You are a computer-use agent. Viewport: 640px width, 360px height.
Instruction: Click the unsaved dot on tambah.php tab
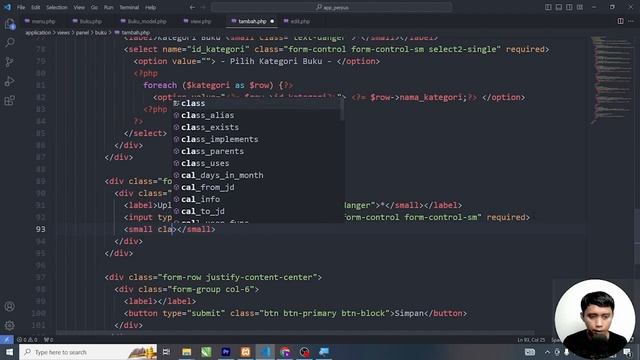[272, 21]
